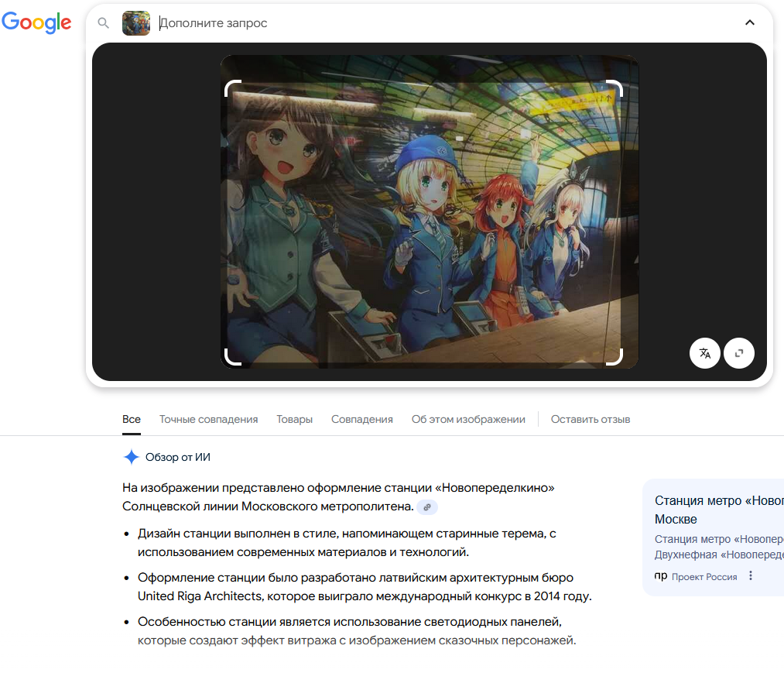Click the Проект Россия source icon

[x=661, y=576]
